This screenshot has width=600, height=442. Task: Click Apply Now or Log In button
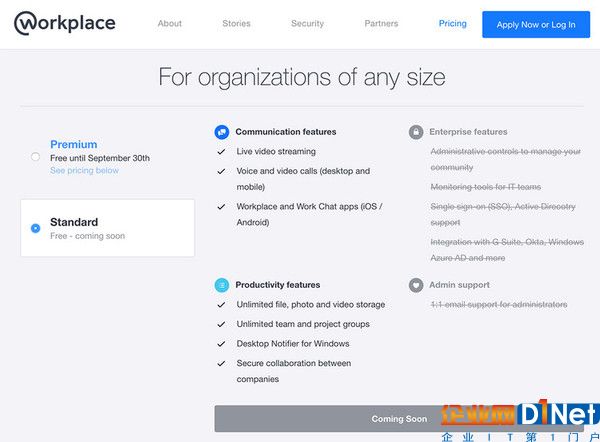(x=536, y=24)
